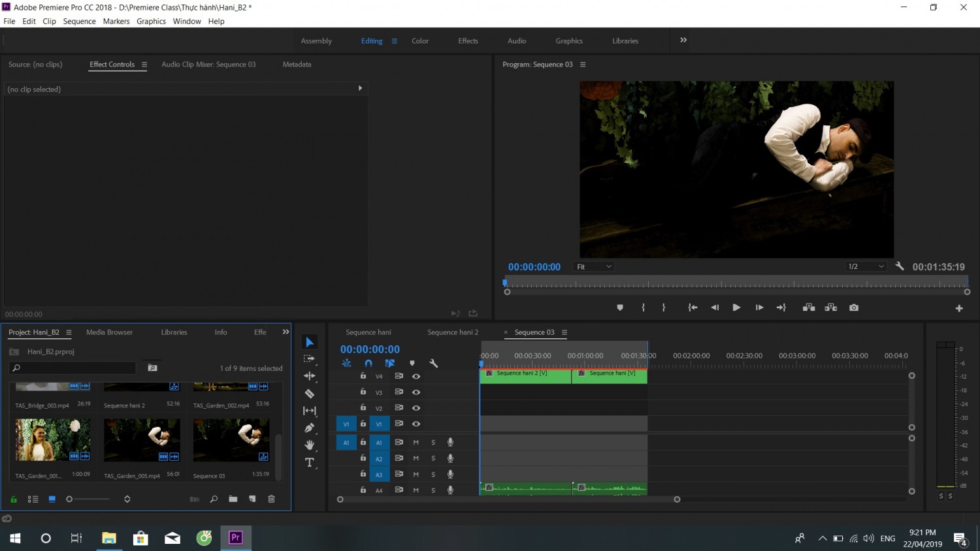Image resolution: width=980 pixels, height=551 pixels.
Task: Toggle V4 track output eye
Action: click(416, 376)
